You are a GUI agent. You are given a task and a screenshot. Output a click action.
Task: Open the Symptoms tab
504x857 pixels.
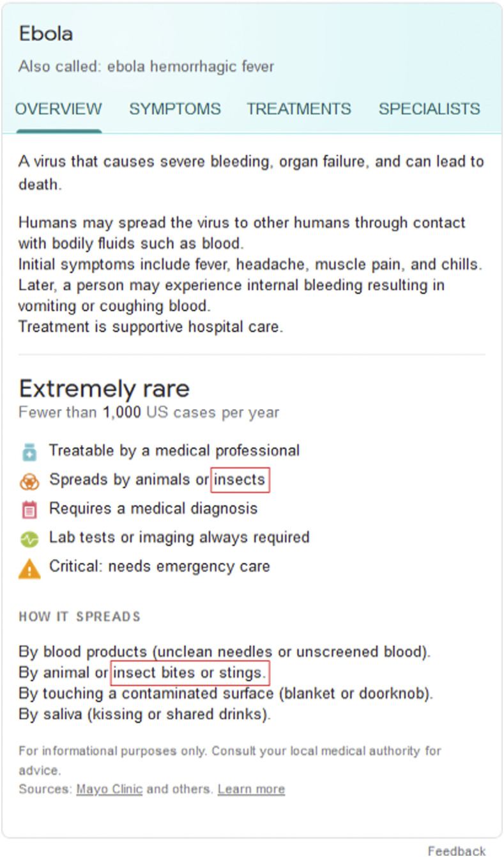175,109
